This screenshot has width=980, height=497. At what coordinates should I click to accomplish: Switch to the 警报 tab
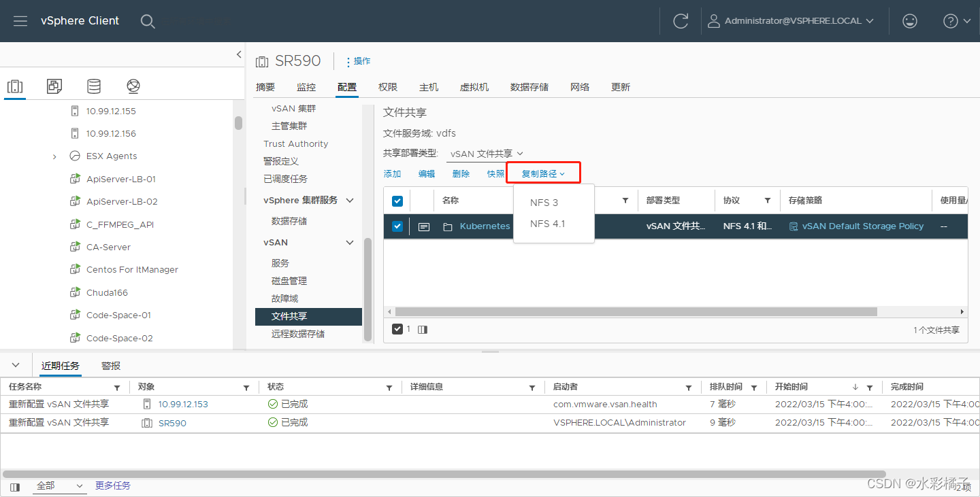(x=111, y=366)
